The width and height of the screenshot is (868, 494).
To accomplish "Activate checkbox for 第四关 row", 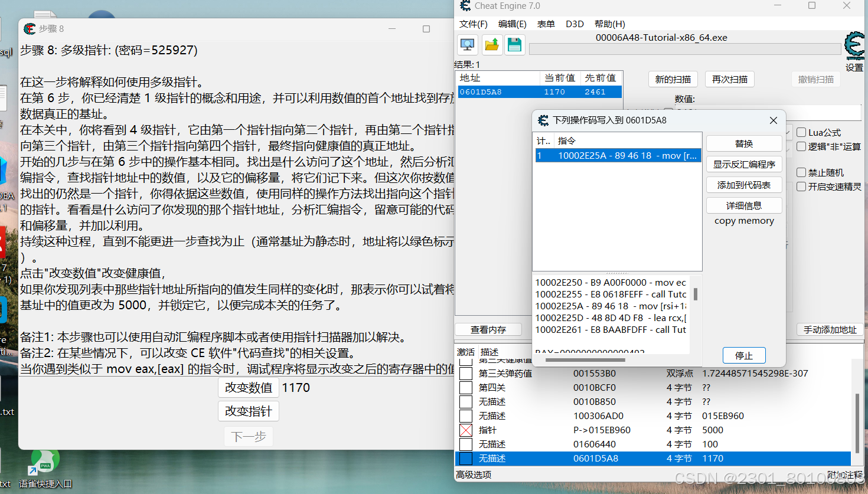I will (466, 388).
